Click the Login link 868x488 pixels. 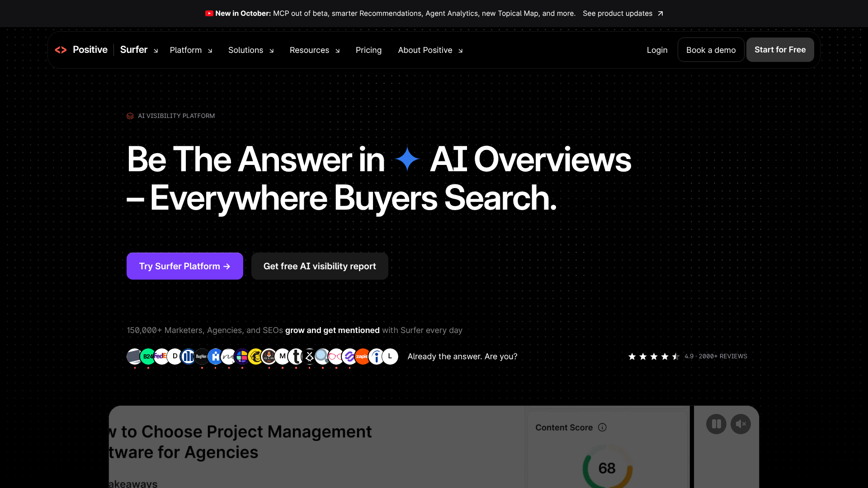[x=657, y=50]
